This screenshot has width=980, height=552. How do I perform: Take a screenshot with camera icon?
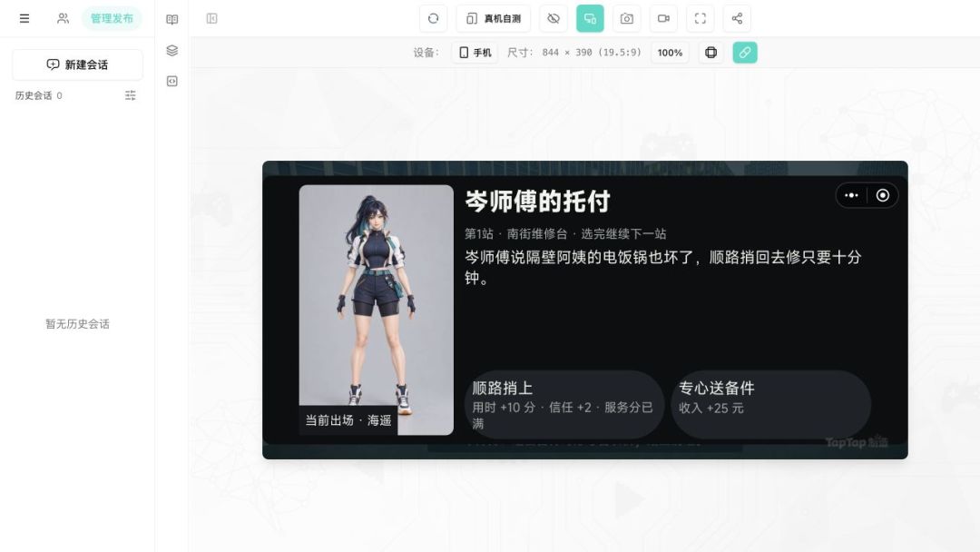click(626, 19)
